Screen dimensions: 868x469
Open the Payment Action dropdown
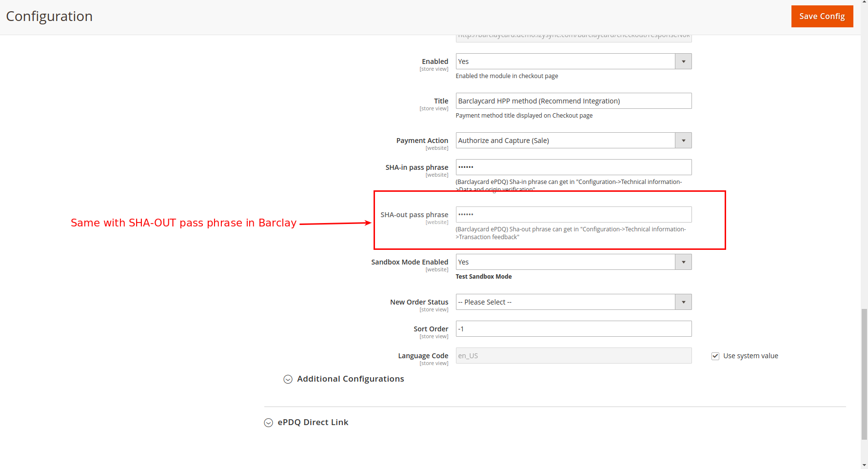click(573, 141)
